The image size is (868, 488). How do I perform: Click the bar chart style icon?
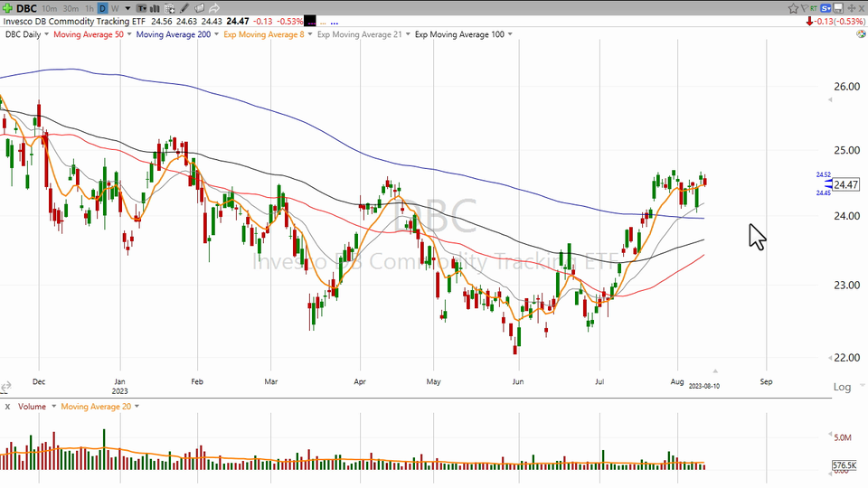[x=156, y=8]
